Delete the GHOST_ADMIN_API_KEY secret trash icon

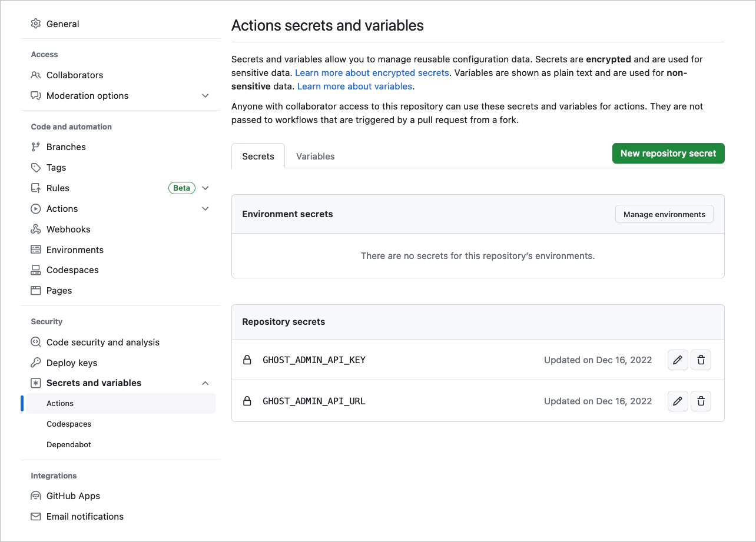701,360
